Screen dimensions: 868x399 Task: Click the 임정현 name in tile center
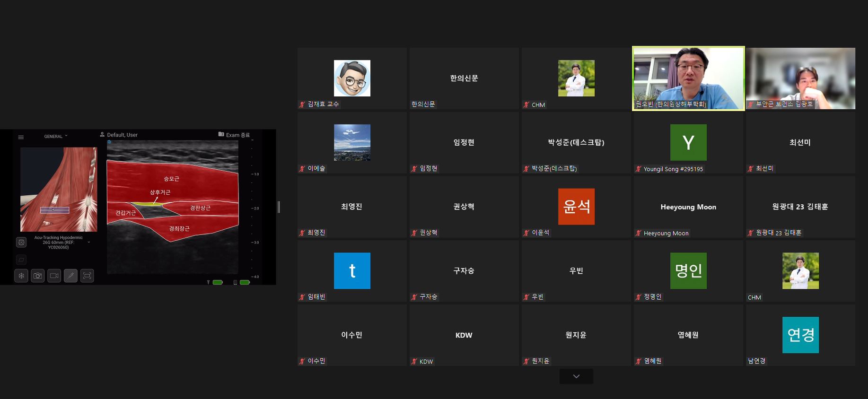pos(464,142)
